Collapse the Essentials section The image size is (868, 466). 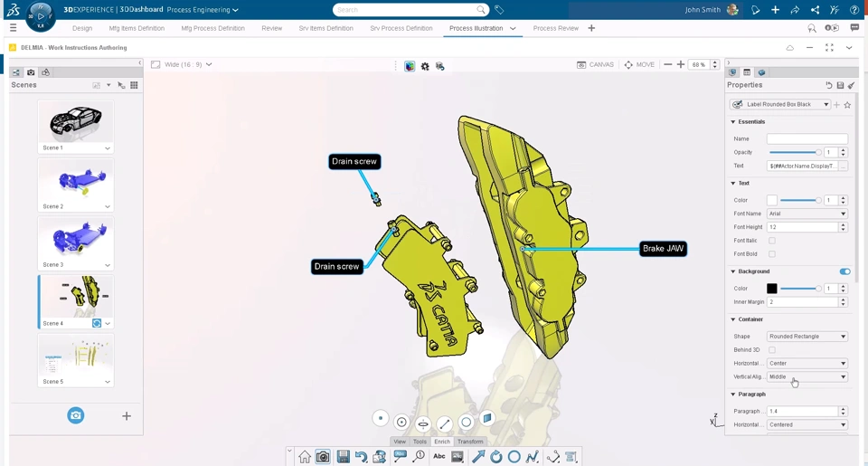733,122
